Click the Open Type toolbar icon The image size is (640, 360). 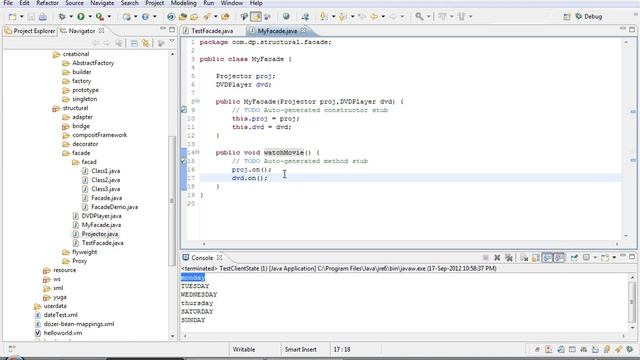coord(182,17)
